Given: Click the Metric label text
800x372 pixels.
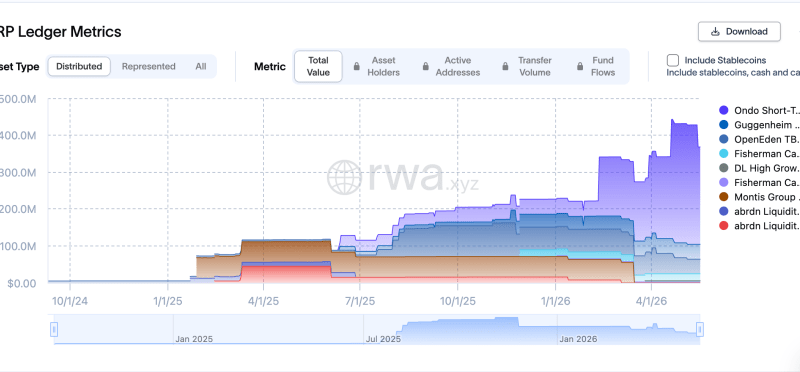Looking at the screenshot, I should tap(270, 67).
